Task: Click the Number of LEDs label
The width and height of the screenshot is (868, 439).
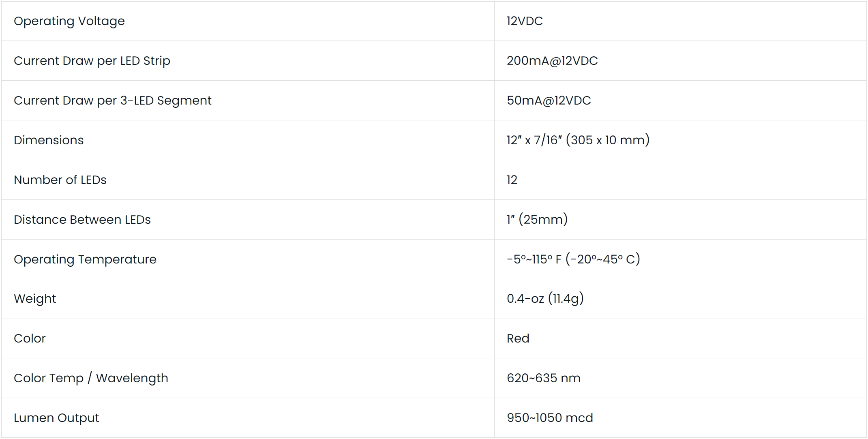Action: click(60, 180)
